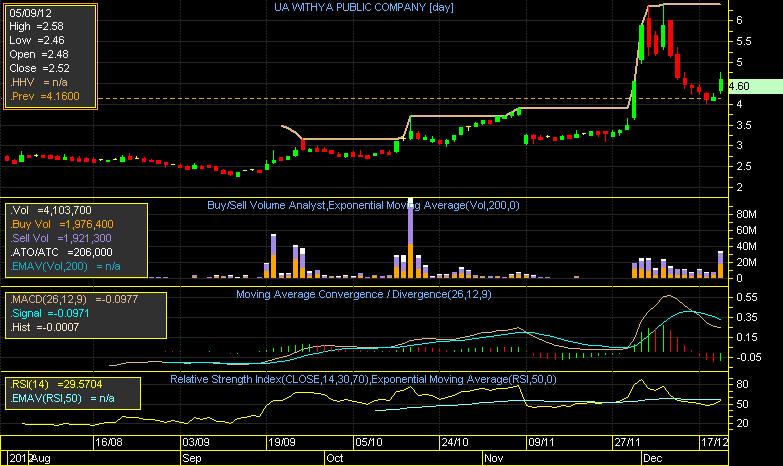Click the Buy Vol =1,976,400 readout
The width and height of the screenshot is (783, 466).
[62, 224]
